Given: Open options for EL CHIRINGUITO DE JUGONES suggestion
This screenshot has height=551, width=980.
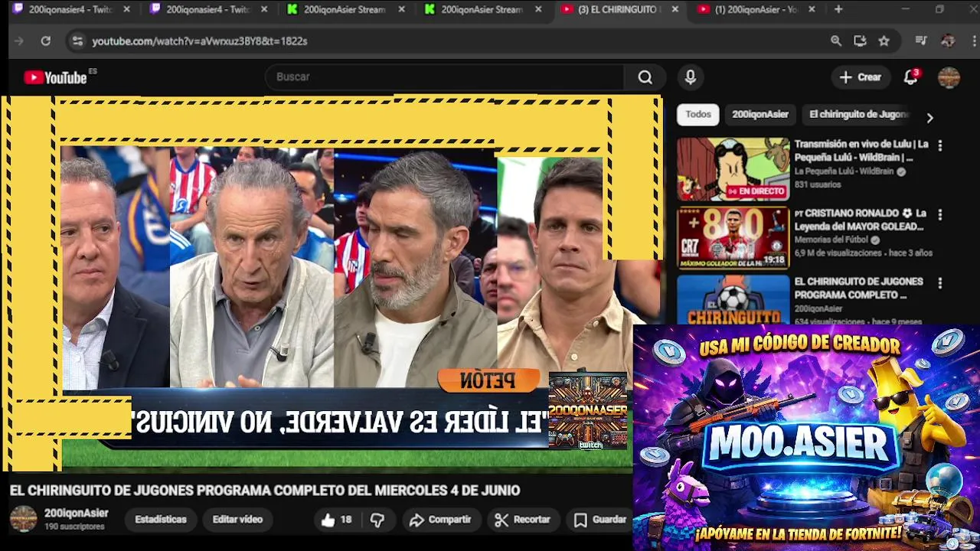Looking at the screenshot, I should tap(940, 283).
